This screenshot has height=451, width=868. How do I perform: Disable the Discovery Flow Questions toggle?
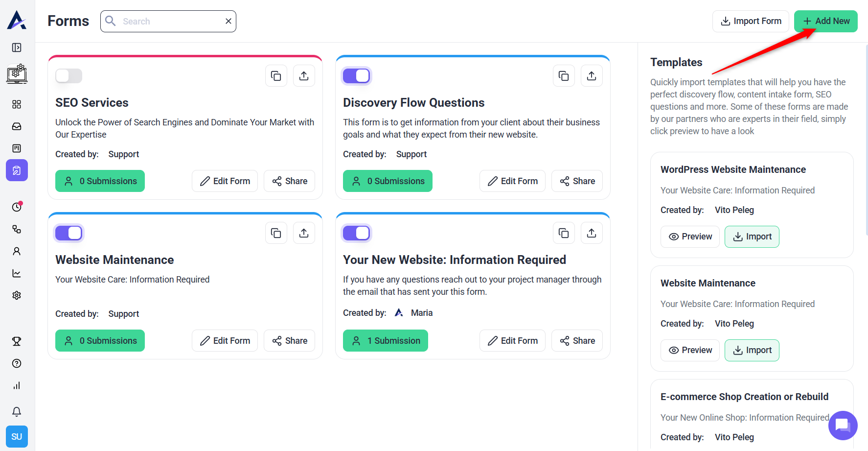[x=356, y=76]
